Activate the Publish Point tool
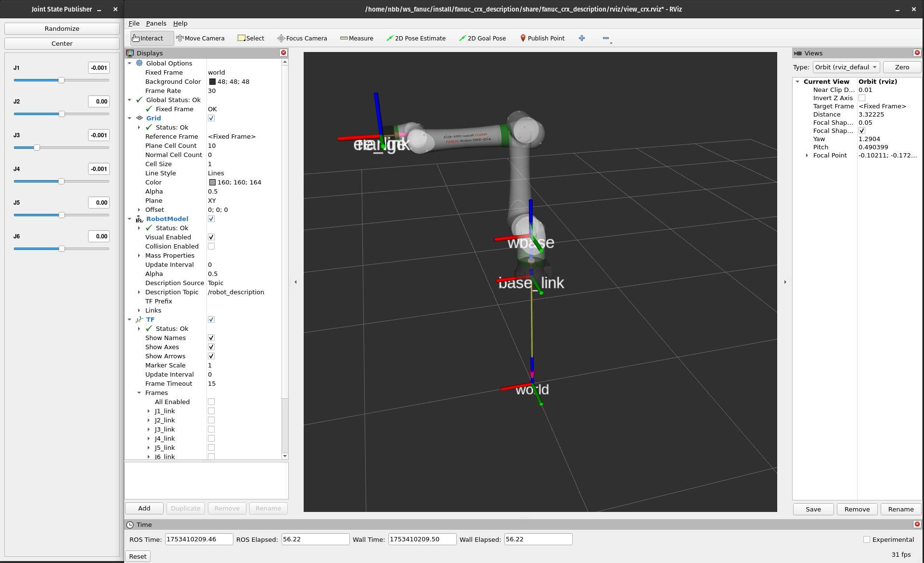924x563 pixels. [542, 38]
